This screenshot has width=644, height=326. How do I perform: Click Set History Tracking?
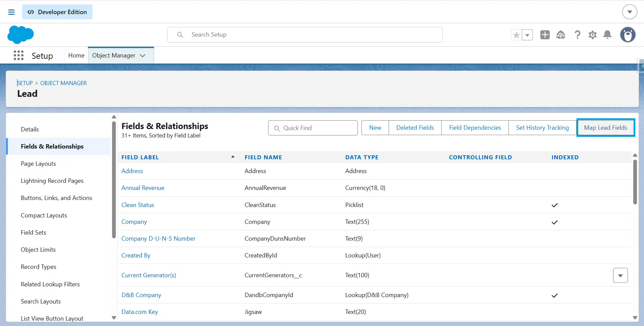[x=542, y=128]
